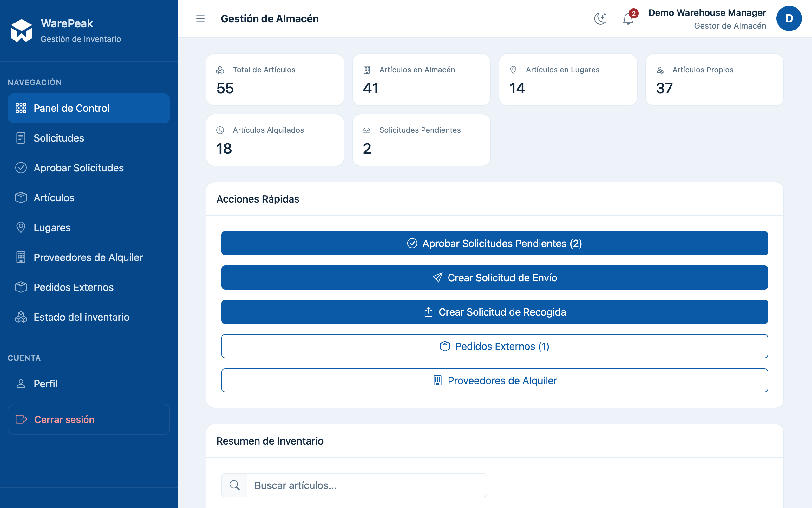Click the Perfil person icon in sidebar
The image size is (812, 508).
click(x=21, y=384)
